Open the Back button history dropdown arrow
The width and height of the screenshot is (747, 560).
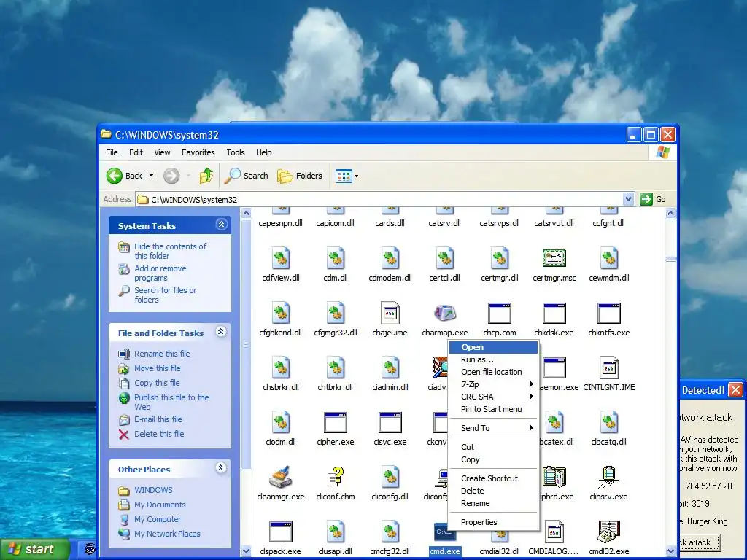[151, 176]
